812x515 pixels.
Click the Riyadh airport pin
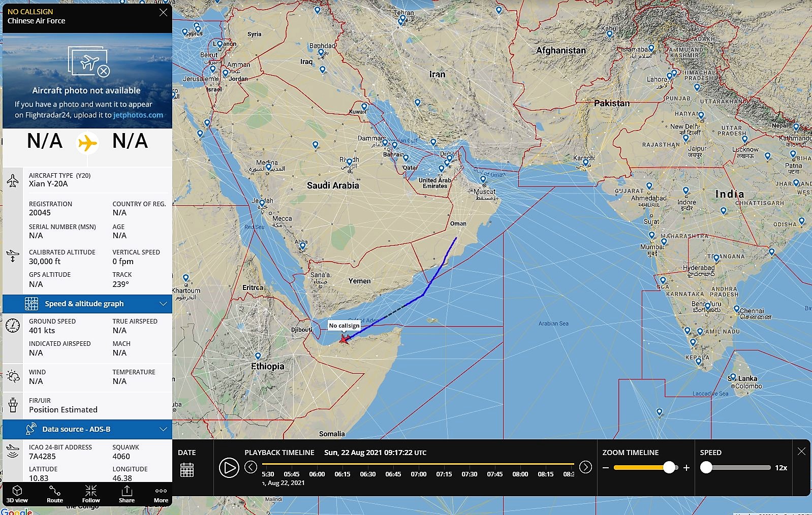(350, 163)
